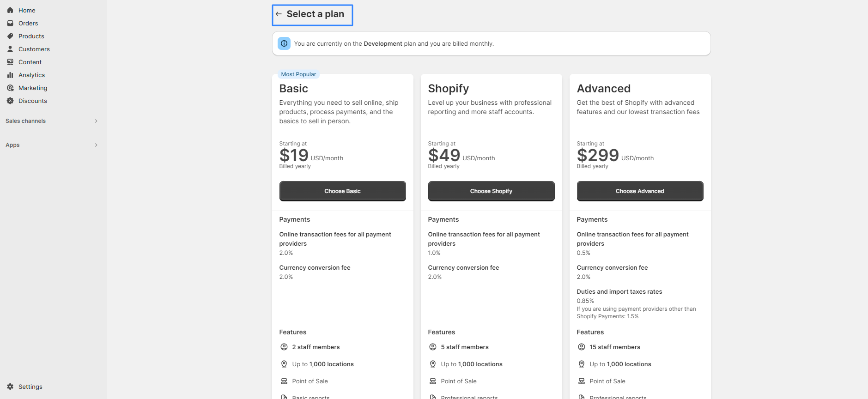Click the Apps section label
Viewport: 868px width, 399px height.
pos(12,145)
